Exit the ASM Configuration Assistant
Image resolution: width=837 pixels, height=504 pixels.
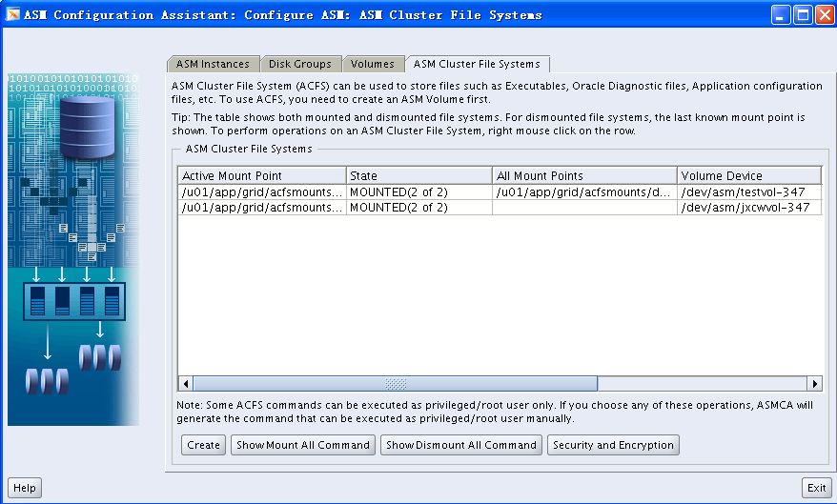pyautogui.click(x=817, y=488)
